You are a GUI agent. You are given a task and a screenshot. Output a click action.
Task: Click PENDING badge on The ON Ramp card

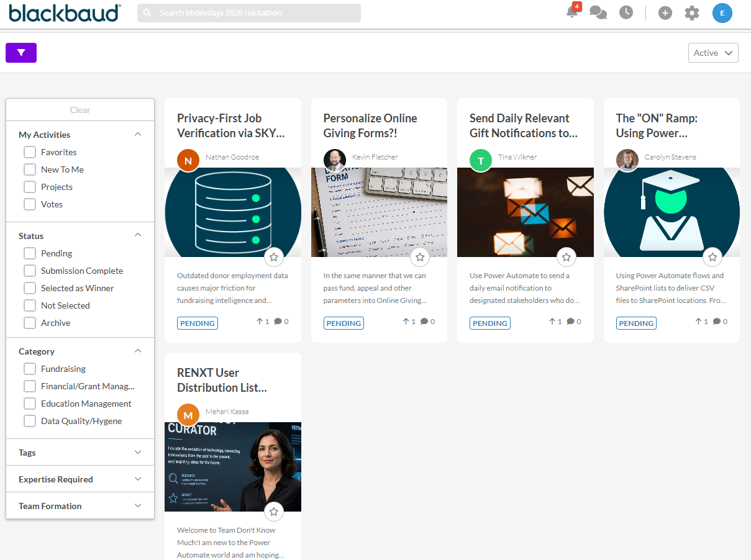[x=636, y=323]
